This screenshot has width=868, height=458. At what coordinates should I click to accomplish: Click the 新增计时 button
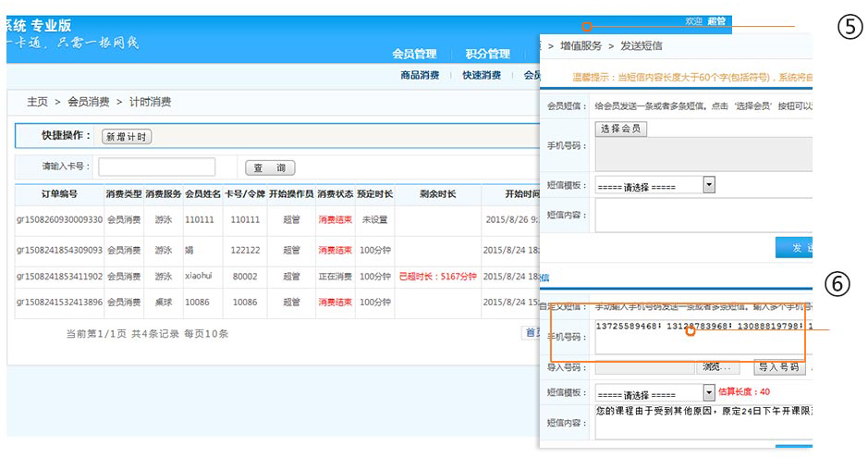pyautogui.click(x=127, y=136)
